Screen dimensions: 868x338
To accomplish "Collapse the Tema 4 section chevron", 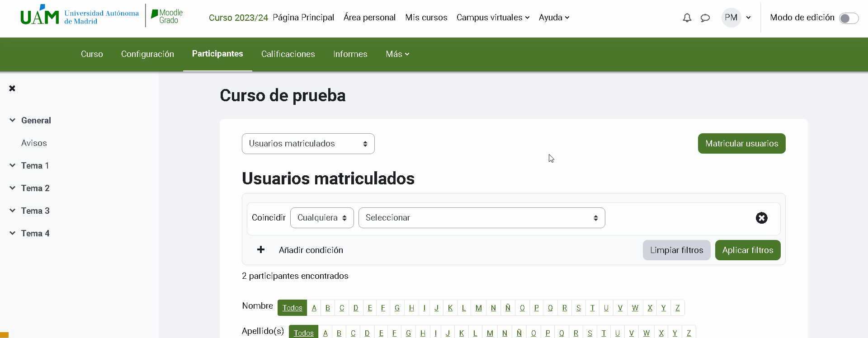I will pos(12,233).
